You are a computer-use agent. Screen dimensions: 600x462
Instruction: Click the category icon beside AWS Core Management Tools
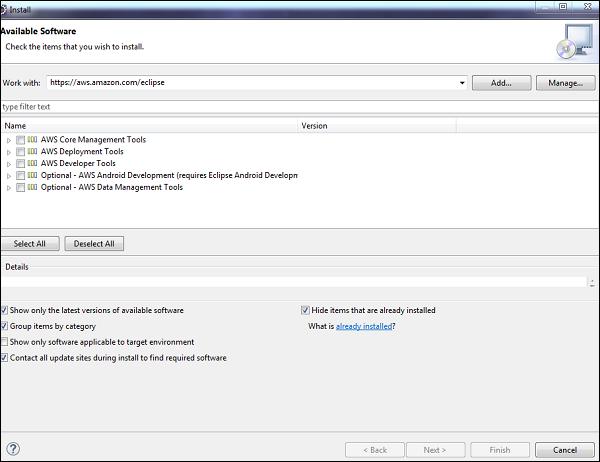[33, 139]
